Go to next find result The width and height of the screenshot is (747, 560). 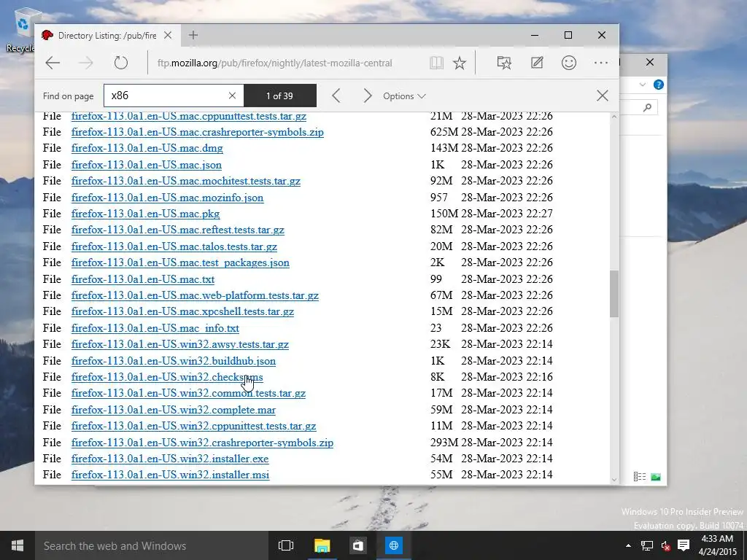coord(368,96)
